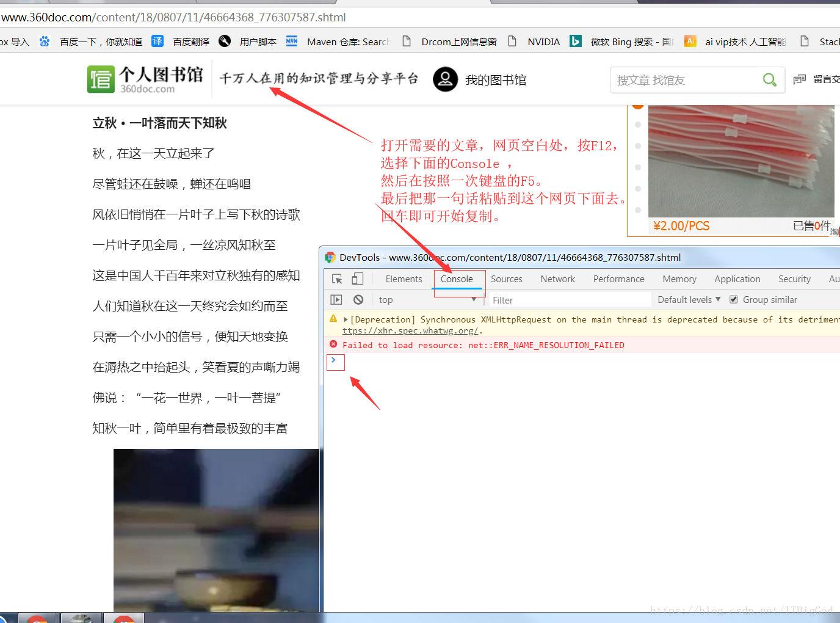Switch to the Elements tab
The image size is (840, 623).
pos(404,279)
